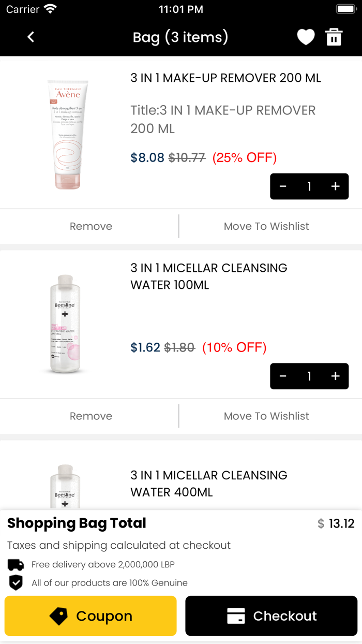Move make-up remover to wishlist
The width and height of the screenshot is (362, 644).
click(x=266, y=226)
